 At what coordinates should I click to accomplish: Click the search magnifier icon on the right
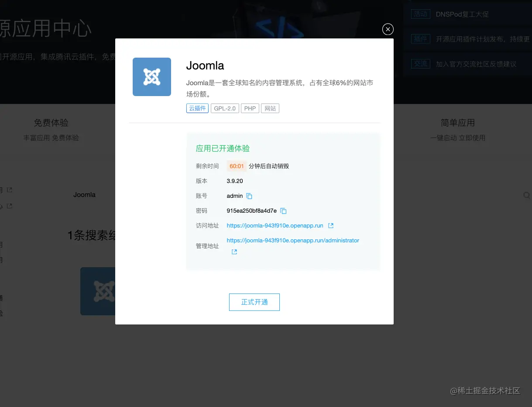pos(527,195)
